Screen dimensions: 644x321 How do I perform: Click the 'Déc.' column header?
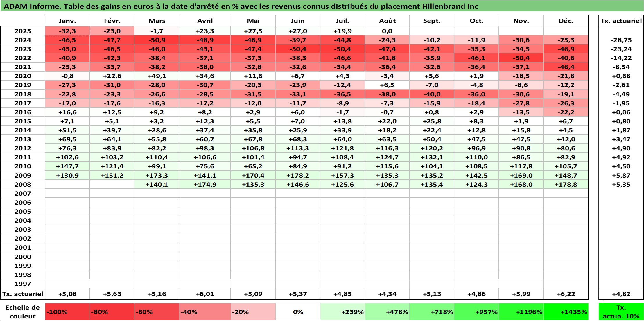(566, 21)
